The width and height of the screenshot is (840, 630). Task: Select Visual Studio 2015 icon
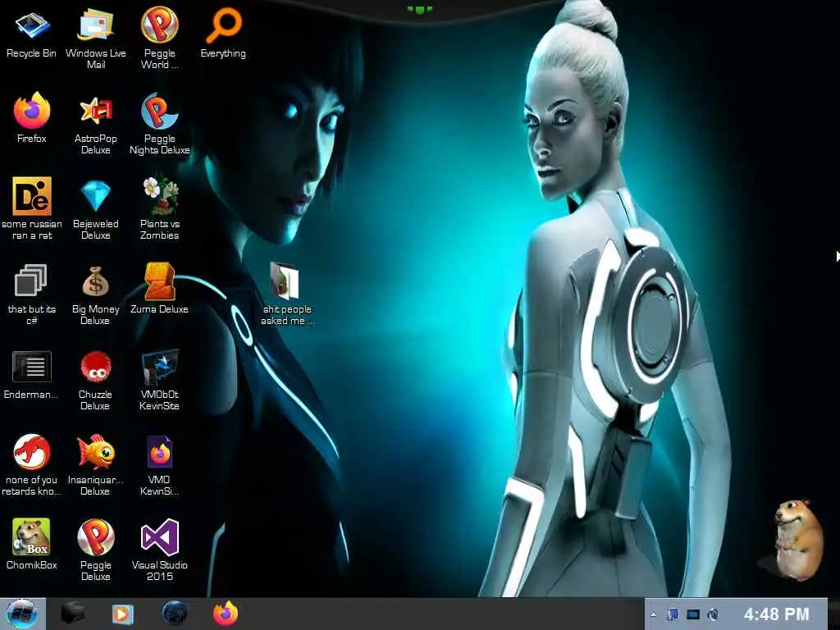tap(160, 550)
